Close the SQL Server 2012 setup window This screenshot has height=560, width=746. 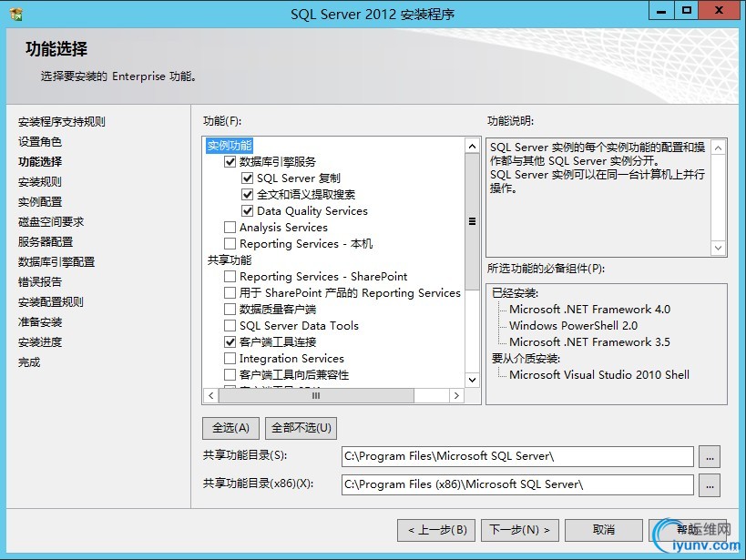pyautogui.click(x=719, y=10)
